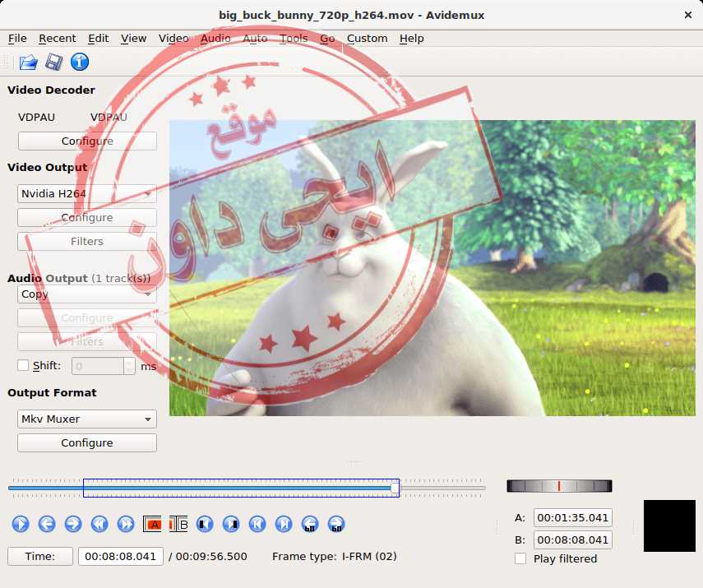This screenshot has width=703, height=588.
Task: Open the Audio menu
Action: point(215,39)
